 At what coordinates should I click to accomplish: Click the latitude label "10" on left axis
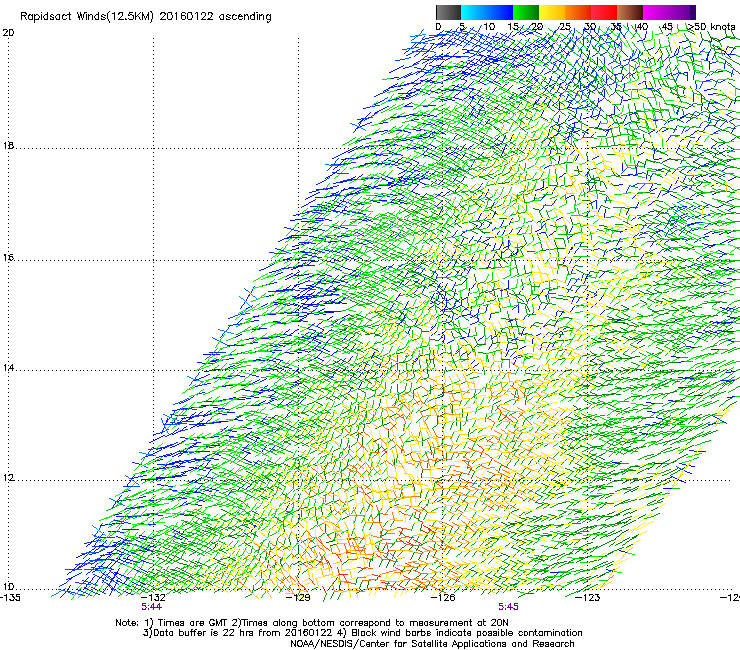tap(8, 587)
